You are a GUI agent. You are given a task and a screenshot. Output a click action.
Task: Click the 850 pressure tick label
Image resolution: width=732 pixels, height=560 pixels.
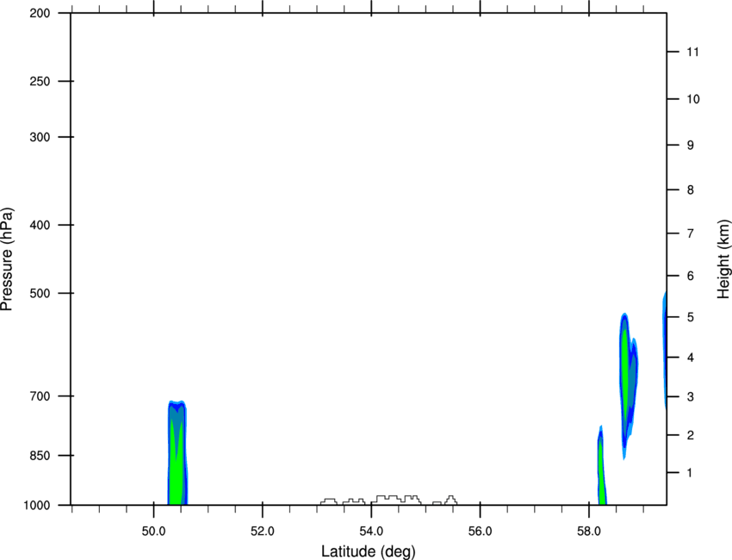(x=40, y=455)
